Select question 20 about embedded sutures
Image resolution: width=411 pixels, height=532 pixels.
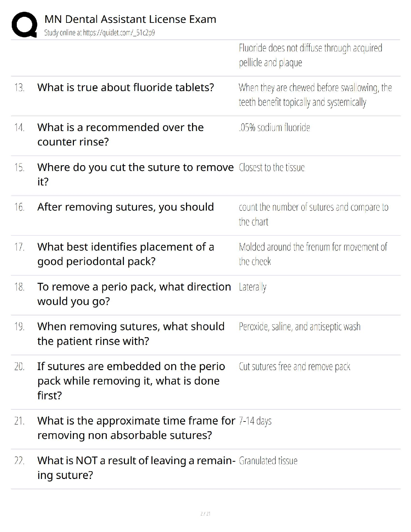(x=131, y=381)
